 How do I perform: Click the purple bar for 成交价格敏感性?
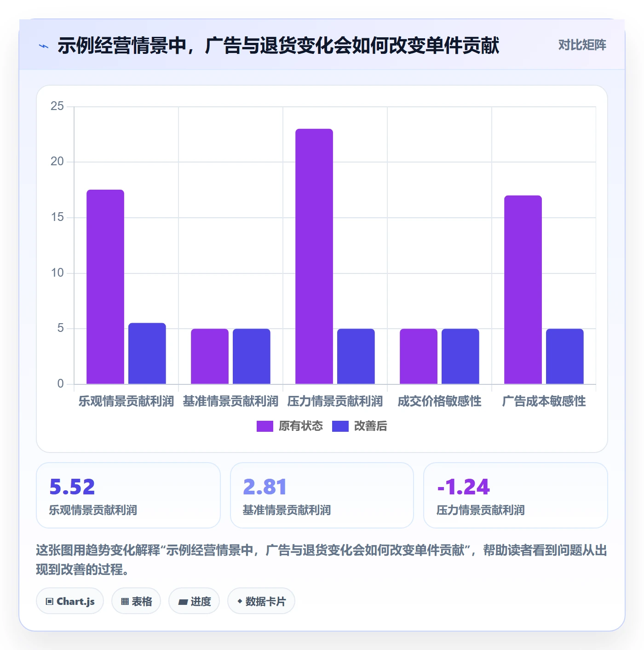click(x=419, y=356)
